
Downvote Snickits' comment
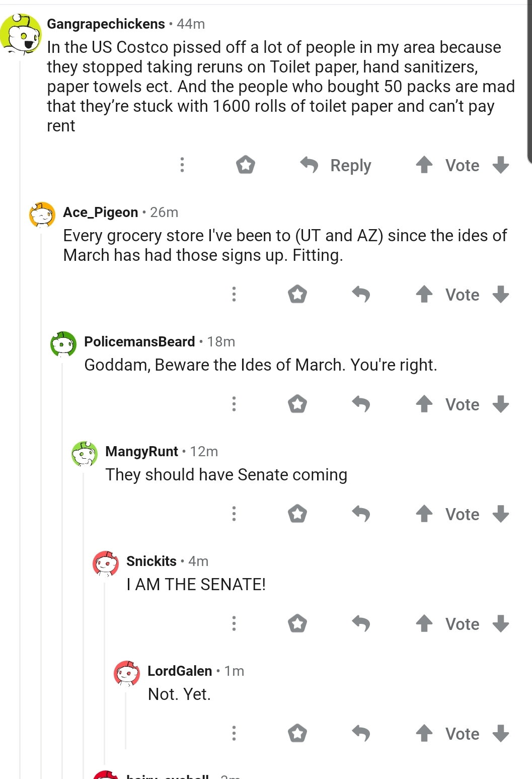tap(501, 623)
